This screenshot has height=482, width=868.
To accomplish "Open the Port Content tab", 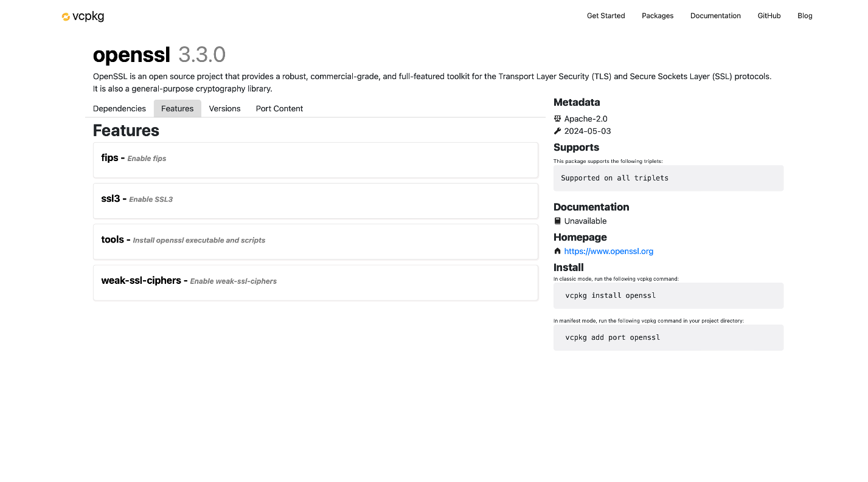I will tap(279, 108).
